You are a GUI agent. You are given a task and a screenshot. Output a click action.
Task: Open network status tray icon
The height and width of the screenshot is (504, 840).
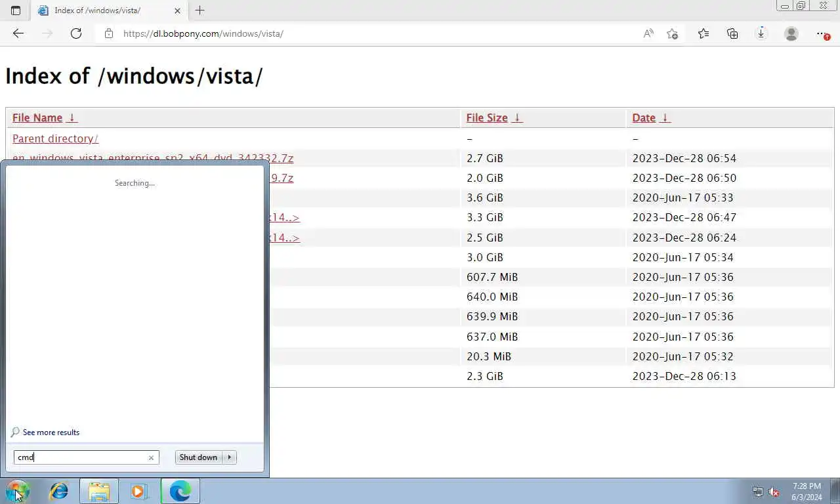pos(758,492)
